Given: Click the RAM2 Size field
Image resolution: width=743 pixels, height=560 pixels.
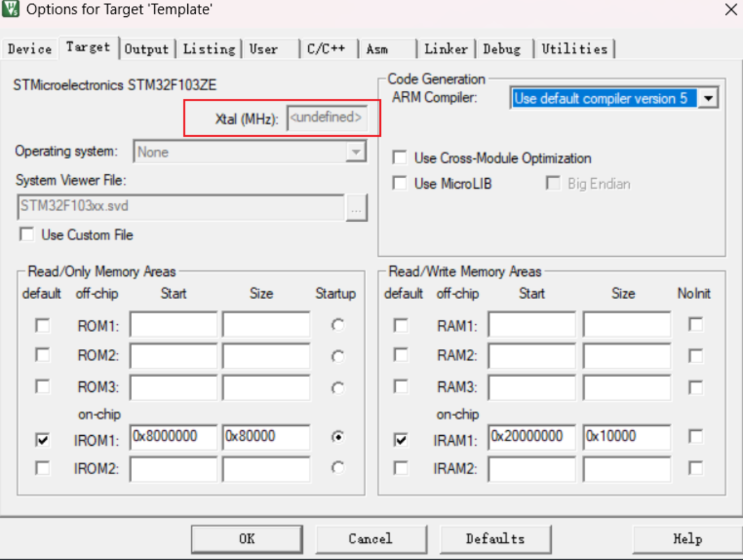Looking at the screenshot, I should [x=627, y=355].
